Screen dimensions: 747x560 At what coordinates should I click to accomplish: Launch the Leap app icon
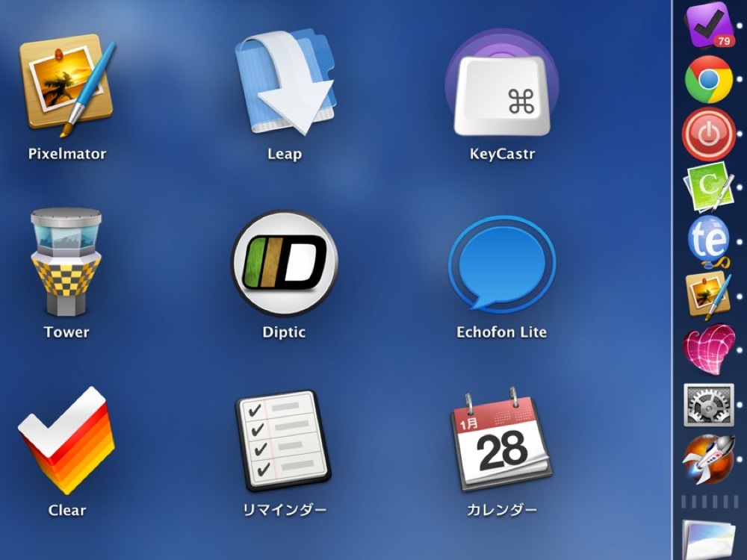[285, 81]
